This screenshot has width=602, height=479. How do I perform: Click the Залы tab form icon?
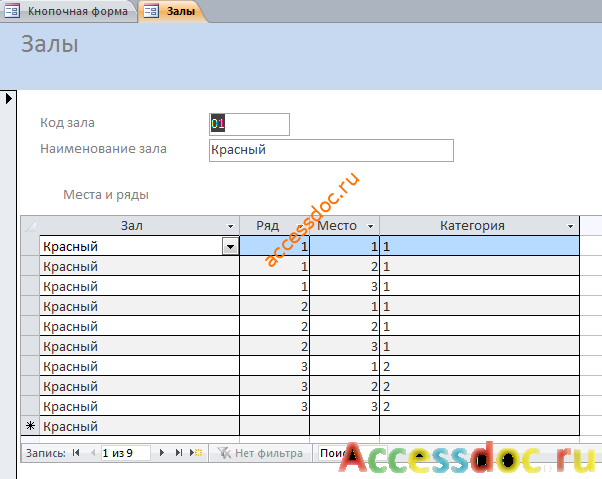pyautogui.click(x=150, y=11)
